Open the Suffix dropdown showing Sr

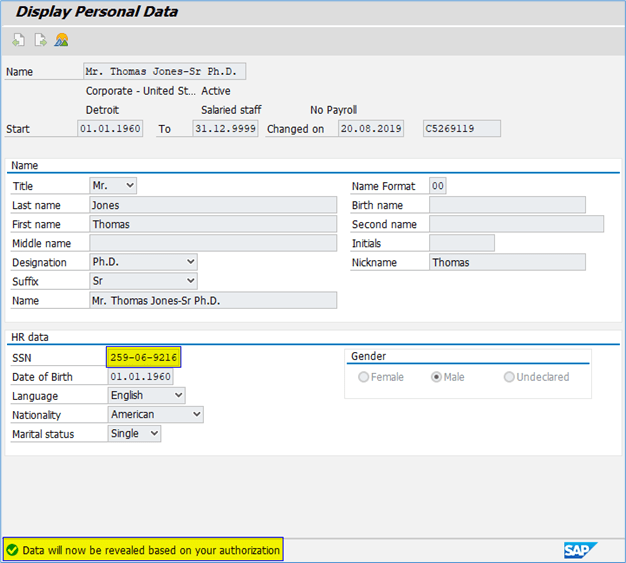(143, 281)
